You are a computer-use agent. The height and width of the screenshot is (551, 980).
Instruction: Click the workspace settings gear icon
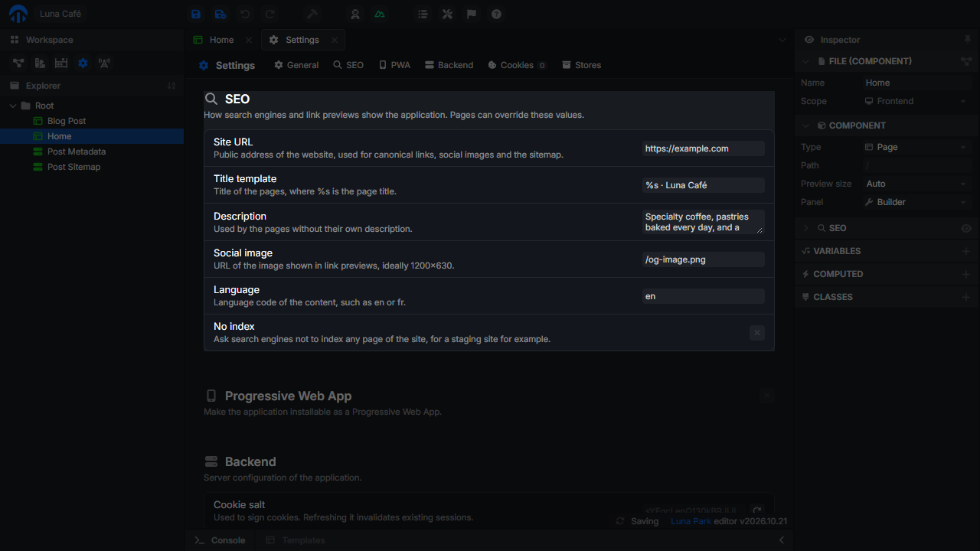[83, 63]
